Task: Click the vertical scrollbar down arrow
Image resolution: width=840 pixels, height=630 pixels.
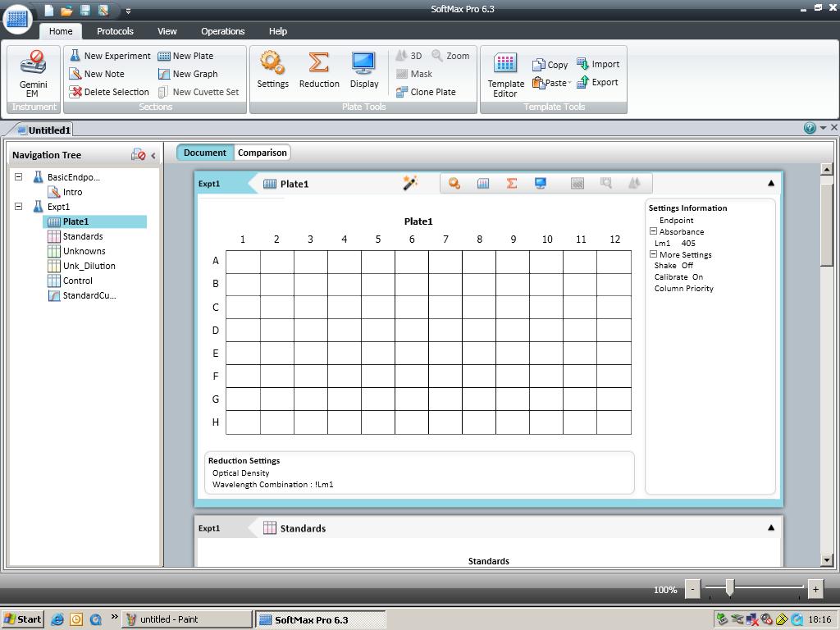Action: click(827, 560)
